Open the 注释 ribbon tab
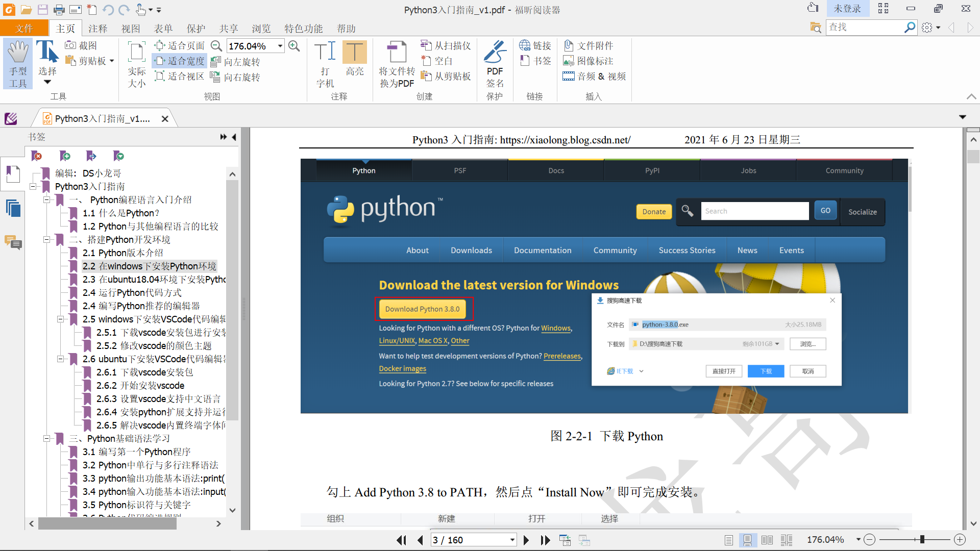Image resolution: width=980 pixels, height=551 pixels. 97,29
